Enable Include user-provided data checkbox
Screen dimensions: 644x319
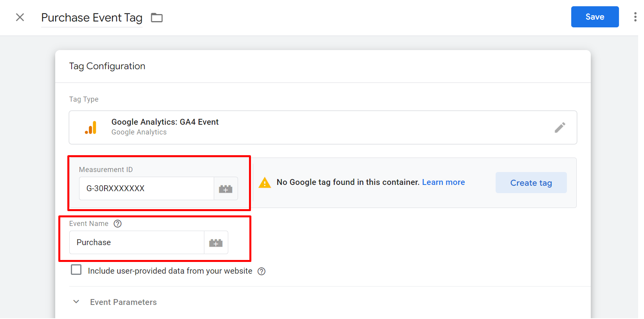(x=76, y=270)
